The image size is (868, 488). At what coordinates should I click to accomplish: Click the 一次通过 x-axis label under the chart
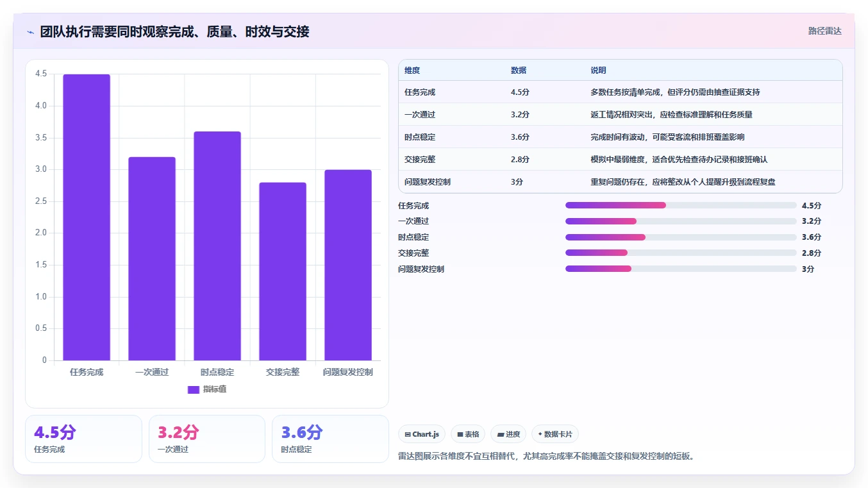click(152, 373)
